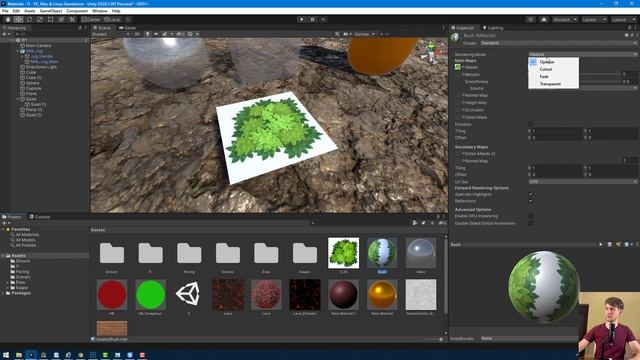
Task: Select the Rect transform tool
Action: 50,19
